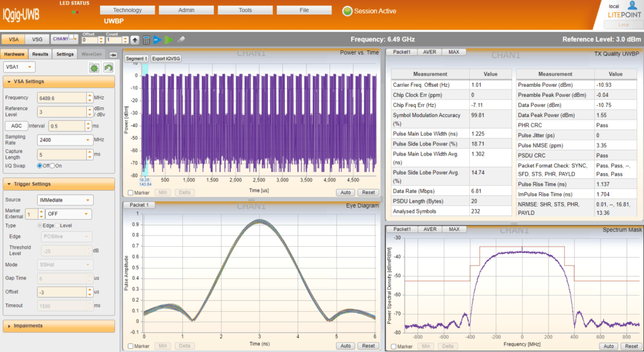The width and height of the screenshot is (644, 352).
Task: Increase AGC Interval with stepper
Action: [x=88, y=123]
